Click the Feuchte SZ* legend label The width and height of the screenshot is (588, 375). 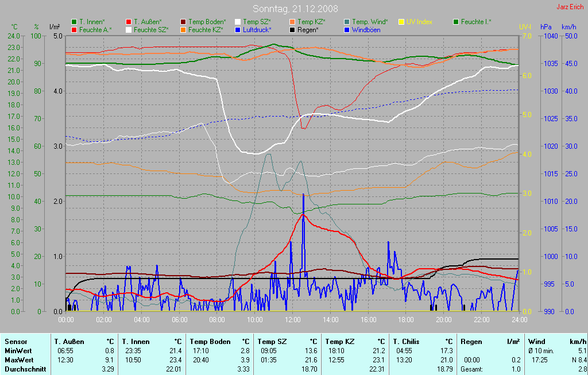(151, 30)
